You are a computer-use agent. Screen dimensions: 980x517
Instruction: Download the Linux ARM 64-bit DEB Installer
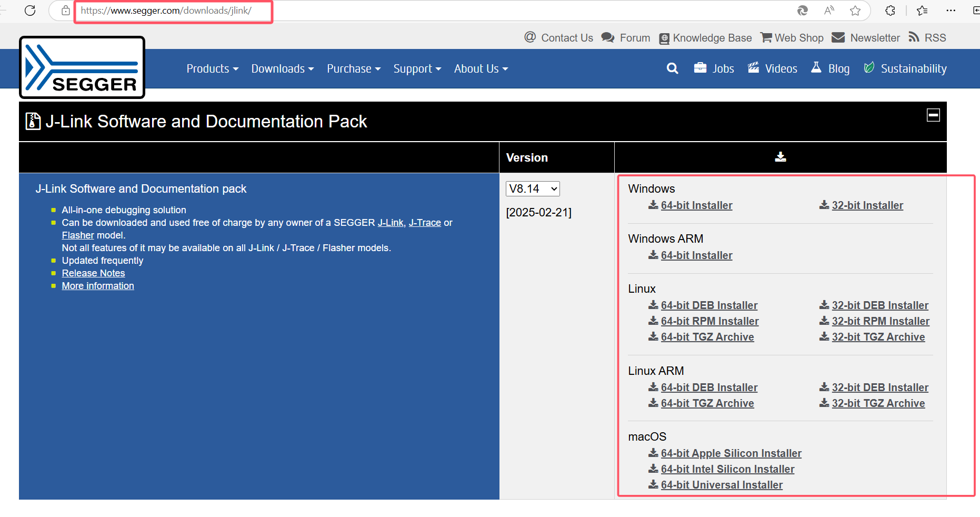coord(709,387)
